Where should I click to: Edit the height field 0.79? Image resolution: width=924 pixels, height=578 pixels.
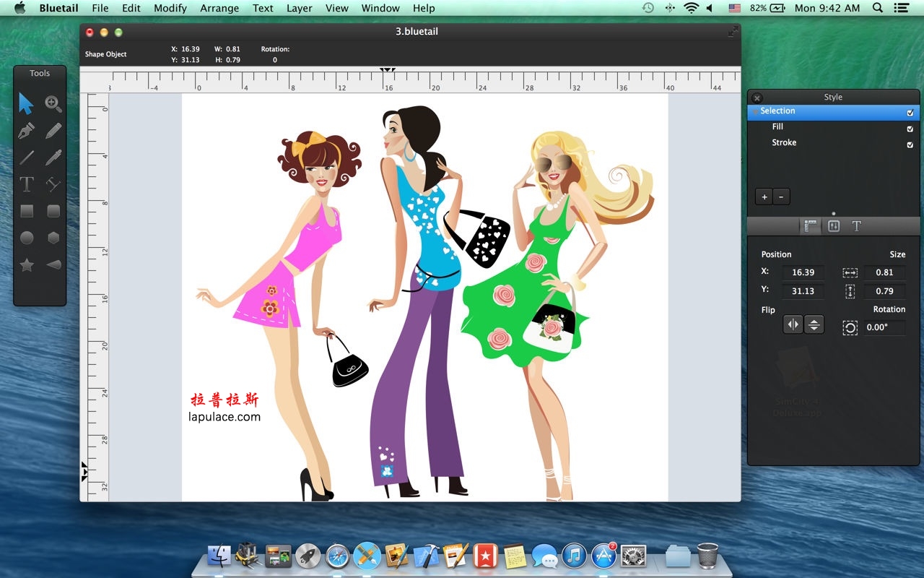pyautogui.click(x=884, y=291)
